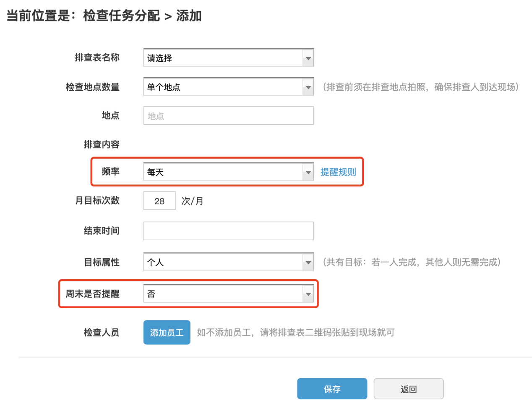
Task: Expand the 频率 dropdown arrow
Action: [308, 172]
